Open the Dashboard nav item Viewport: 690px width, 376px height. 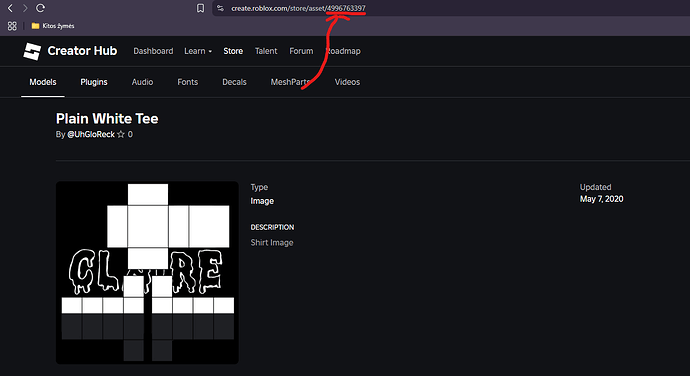pos(153,51)
